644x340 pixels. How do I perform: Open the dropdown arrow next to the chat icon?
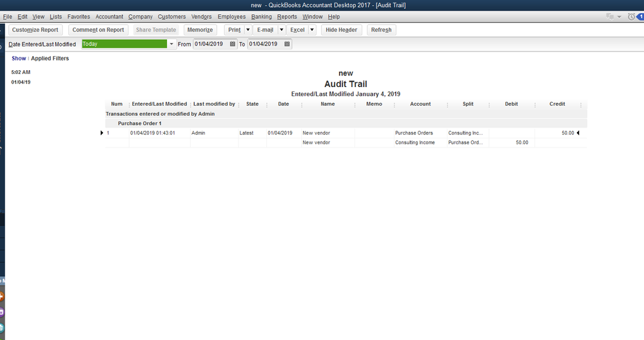pos(620,17)
